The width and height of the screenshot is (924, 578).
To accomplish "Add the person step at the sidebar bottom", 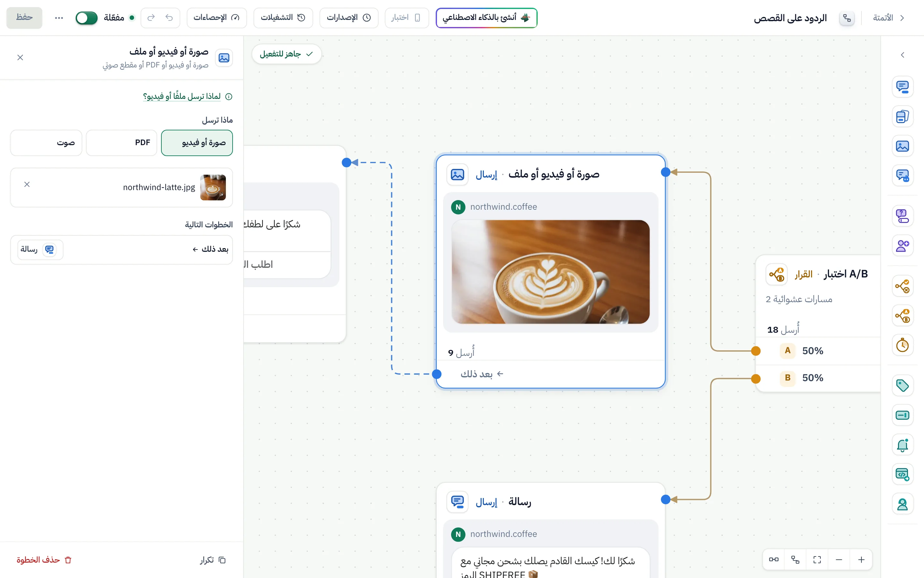I will [902, 504].
